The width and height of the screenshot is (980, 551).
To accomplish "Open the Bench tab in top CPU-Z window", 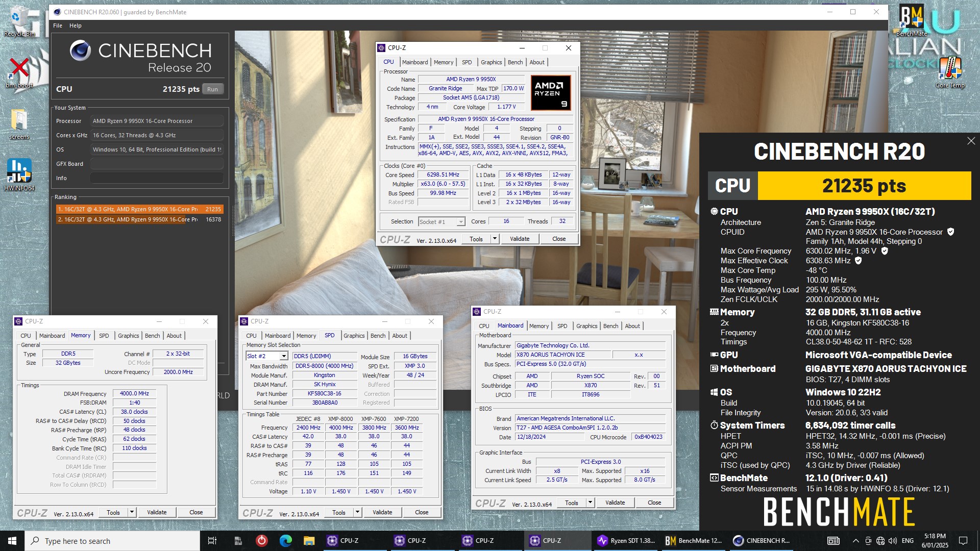I will 515,62.
